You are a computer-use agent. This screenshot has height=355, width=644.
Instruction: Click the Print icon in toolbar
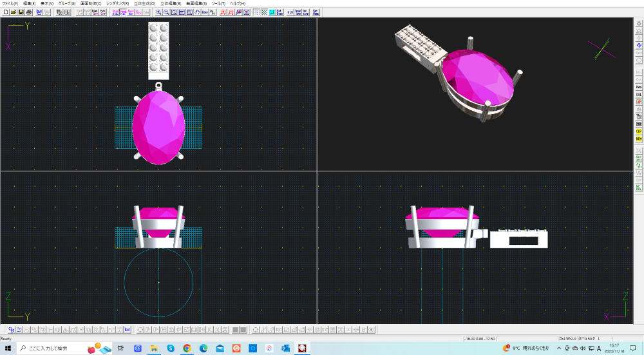tap(29, 12)
